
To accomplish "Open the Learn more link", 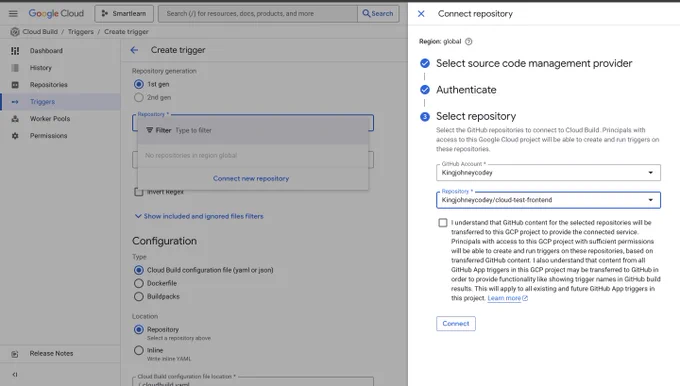I will pyautogui.click(x=507, y=298).
